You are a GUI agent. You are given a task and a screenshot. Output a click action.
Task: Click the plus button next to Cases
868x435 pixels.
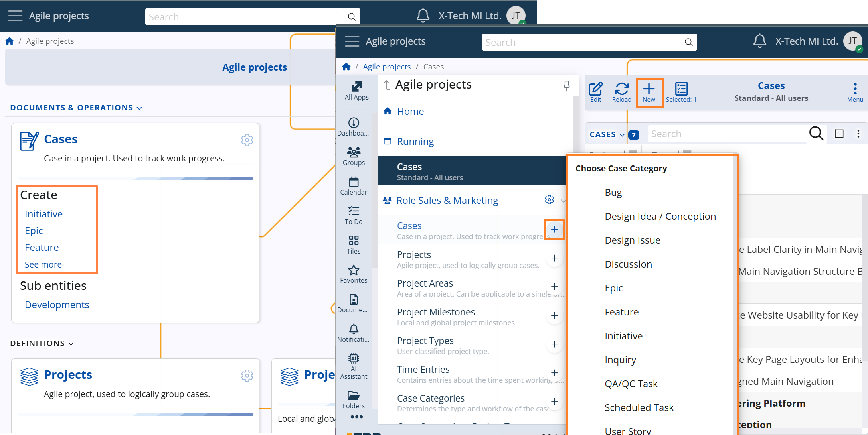554,229
